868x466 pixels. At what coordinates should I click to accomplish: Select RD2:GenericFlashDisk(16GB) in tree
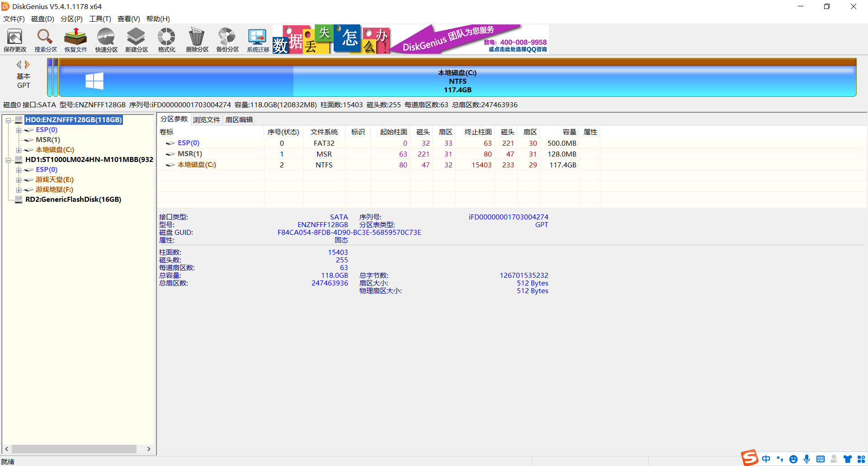pos(73,200)
